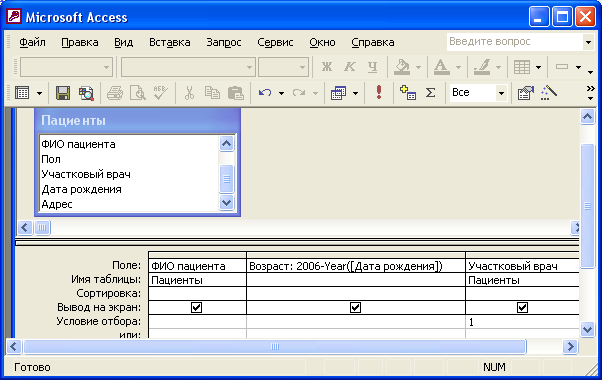Open the Окно menu

322,42
